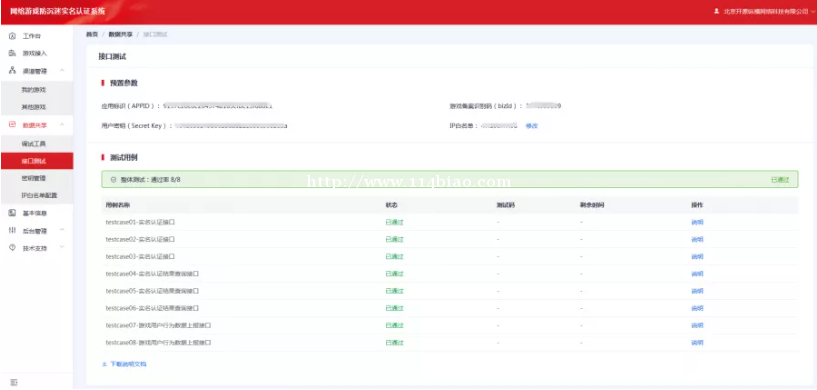Click the 工作台 home icon in sidebar
Screen dimensions: 817x390
click(x=13, y=36)
